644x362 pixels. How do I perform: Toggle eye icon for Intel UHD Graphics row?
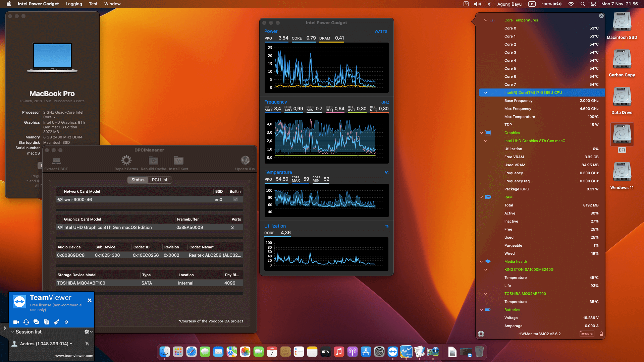coord(60,227)
